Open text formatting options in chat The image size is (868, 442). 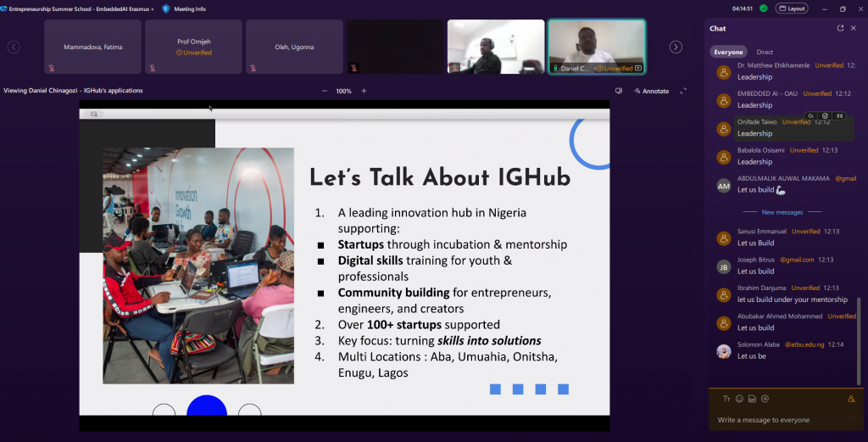726,399
